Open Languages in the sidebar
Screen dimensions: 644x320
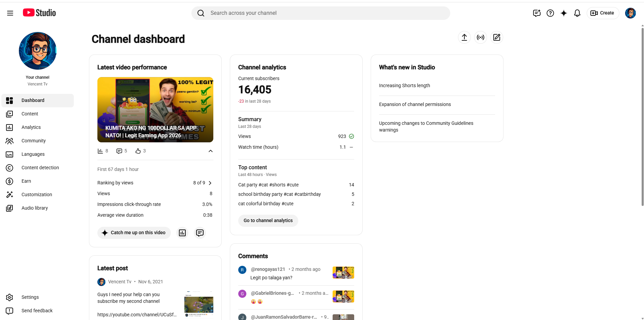38,154
